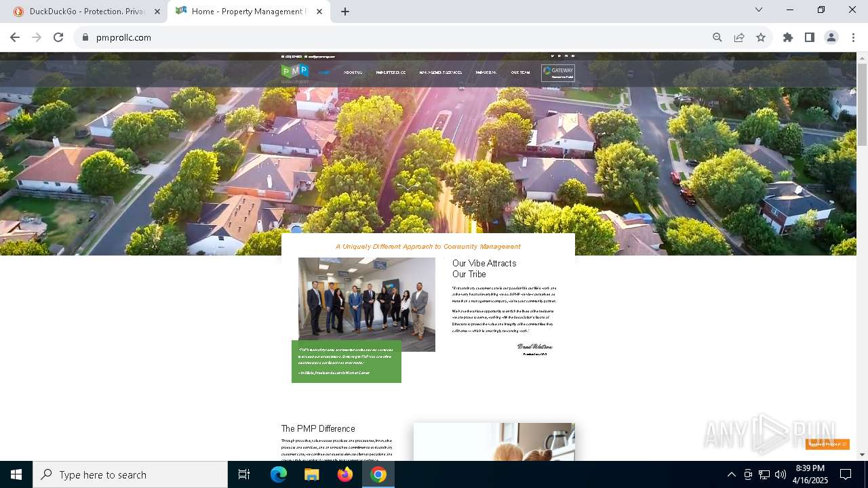Click the browser forward arrow
Viewport: 868px width, 488px height.
(x=37, y=37)
